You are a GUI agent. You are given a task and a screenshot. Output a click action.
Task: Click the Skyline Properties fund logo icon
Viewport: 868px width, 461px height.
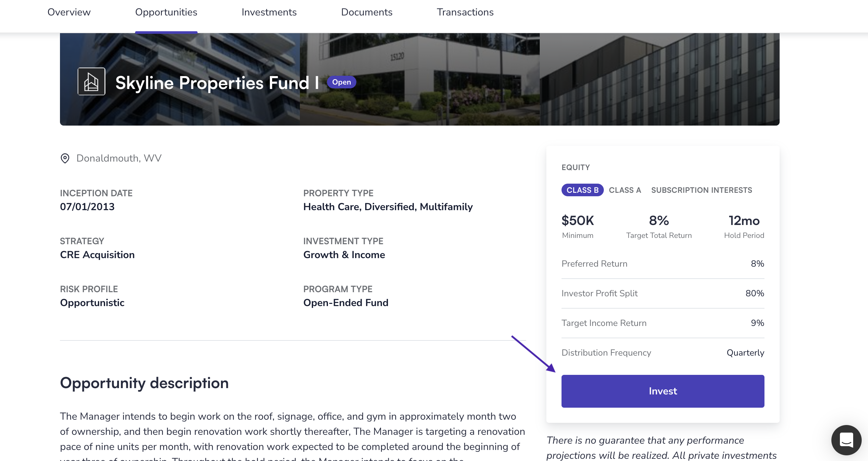tap(91, 81)
